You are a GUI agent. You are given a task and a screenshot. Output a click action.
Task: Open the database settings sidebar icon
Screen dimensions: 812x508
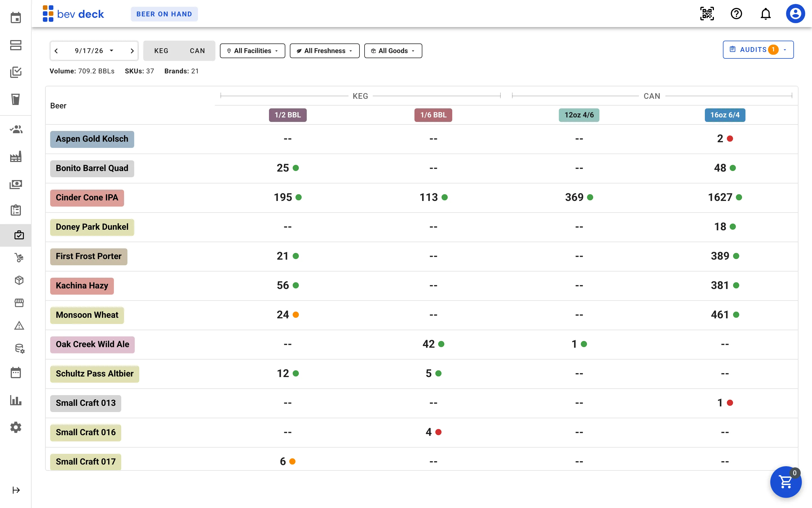click(x=19, y=349)
